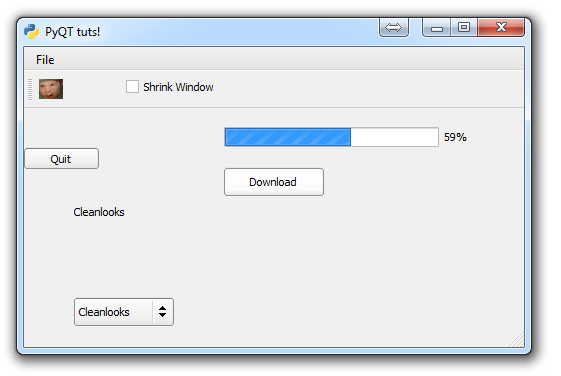This screenshot has width=561, height=376.
Task: Click the window resize grip corner
Action: click(x=516, y=339)
